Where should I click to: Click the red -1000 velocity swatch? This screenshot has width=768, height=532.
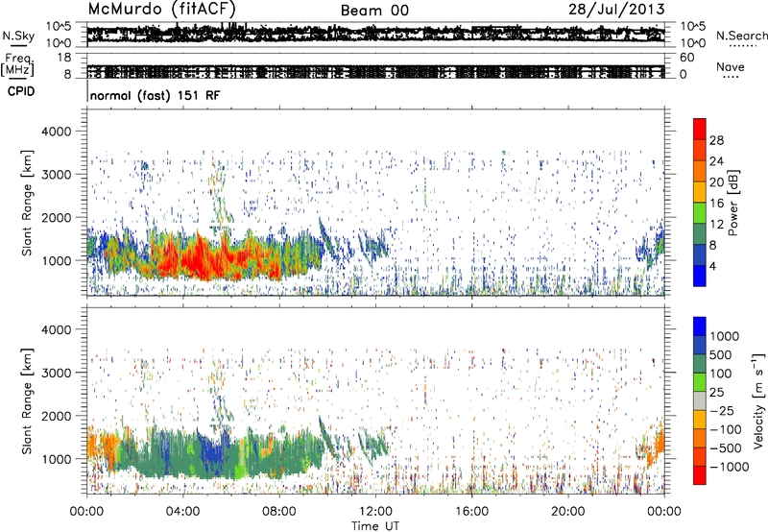pyautogui.click(x=700, y=475)
